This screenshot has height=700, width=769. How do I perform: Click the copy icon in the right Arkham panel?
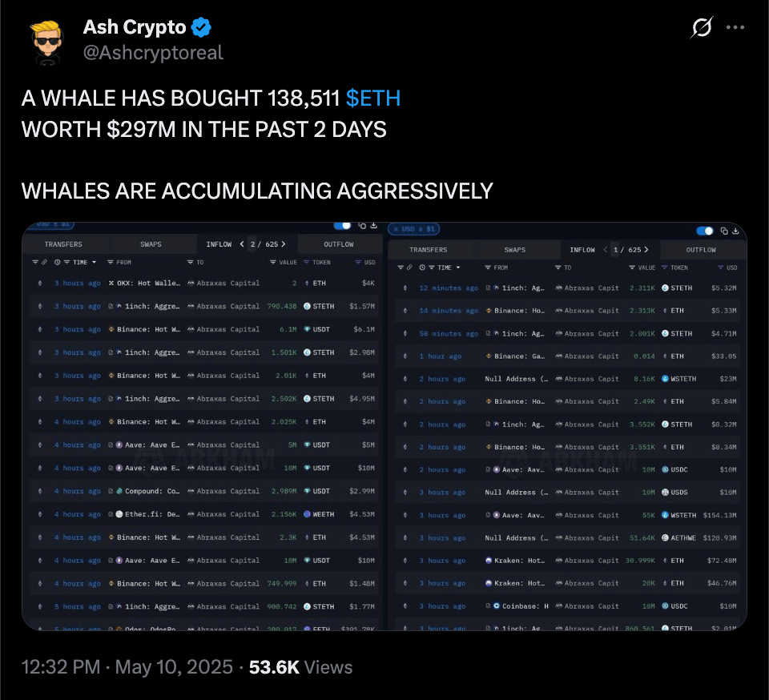point(724,231)
